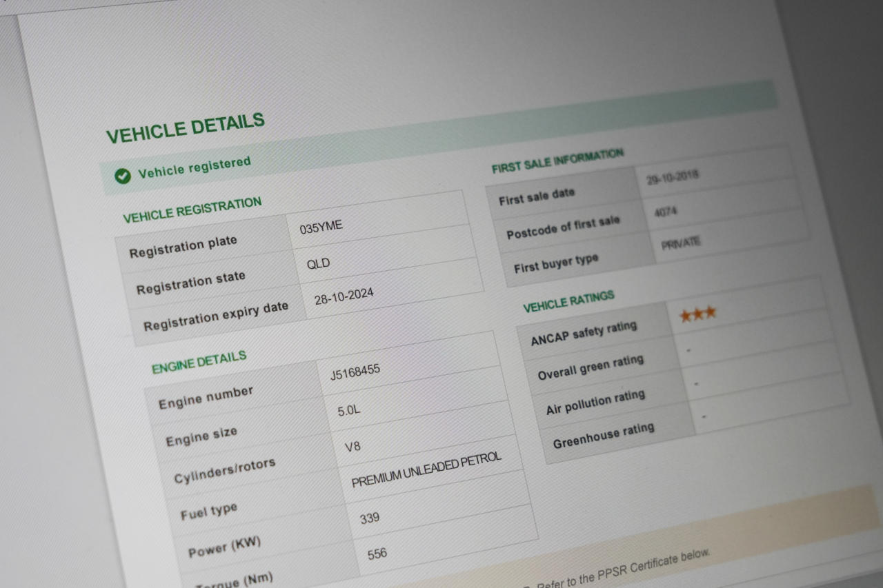Select the VEHICLE RATINGS section heading

click(568, 302)
